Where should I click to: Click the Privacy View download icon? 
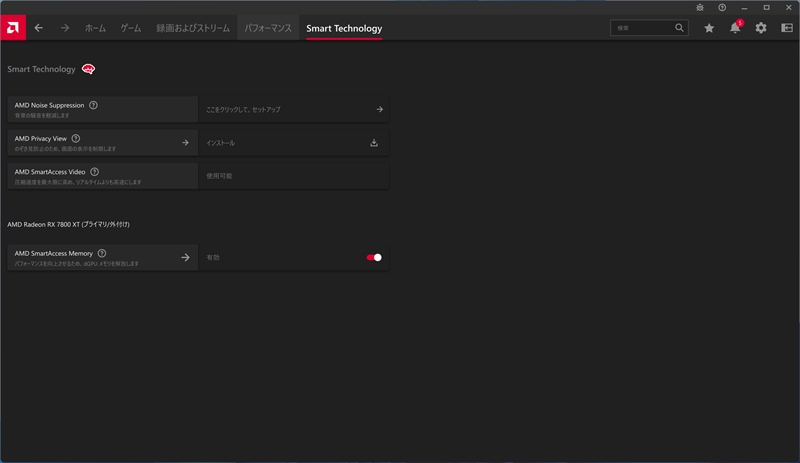(374, 143)
